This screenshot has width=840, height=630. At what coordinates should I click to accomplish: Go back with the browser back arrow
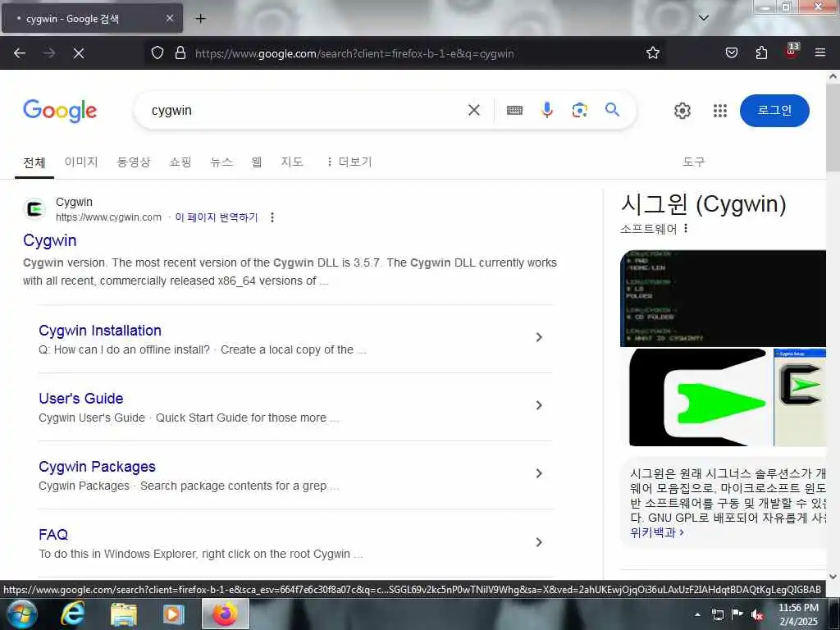[x=20, y=53]
